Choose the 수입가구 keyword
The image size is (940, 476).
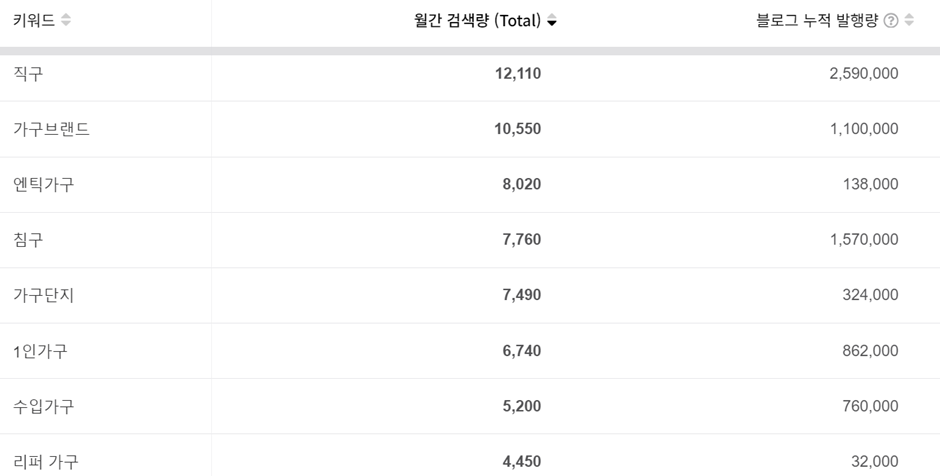coord(44,406)
